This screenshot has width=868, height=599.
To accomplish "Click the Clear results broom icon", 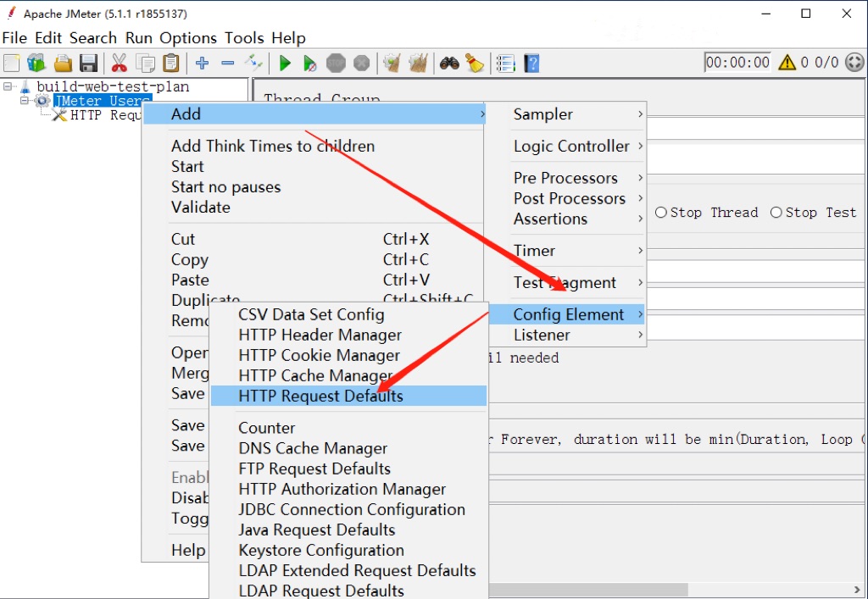I will click(x=392, y=63).
